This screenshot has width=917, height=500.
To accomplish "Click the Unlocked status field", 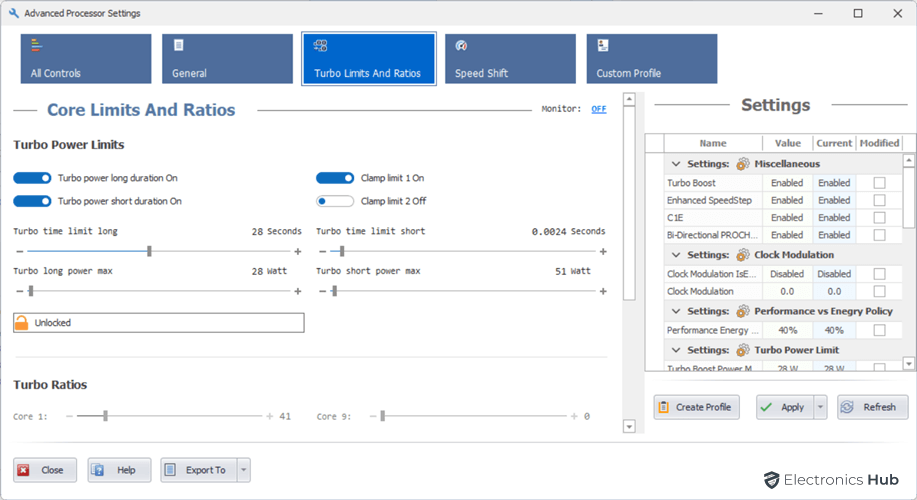I will pos(158,323).
